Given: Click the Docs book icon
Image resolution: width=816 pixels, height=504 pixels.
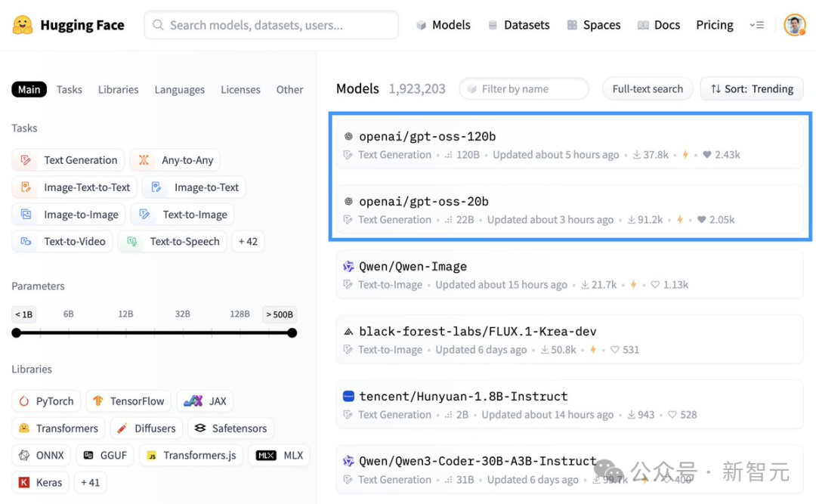Looking at the screenshot, I should click(643, 25).
